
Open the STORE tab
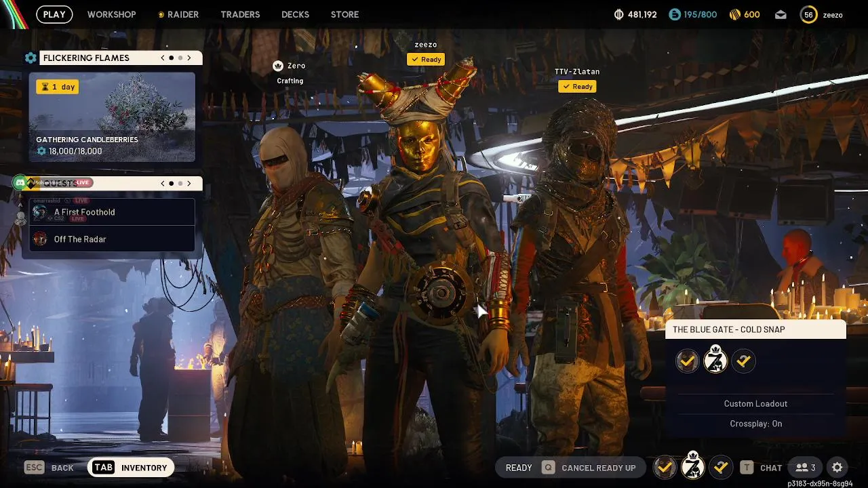344,14
